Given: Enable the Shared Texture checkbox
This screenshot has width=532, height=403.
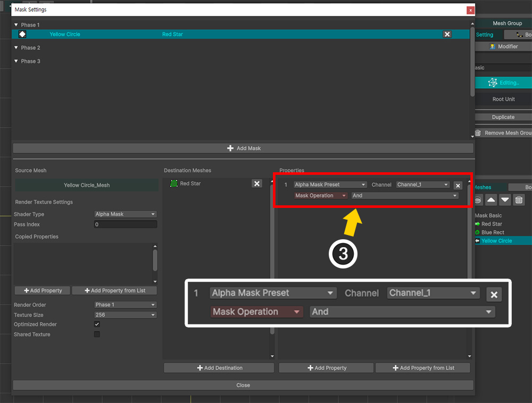Looking at the screenshot, I should (x=97, y=334).
